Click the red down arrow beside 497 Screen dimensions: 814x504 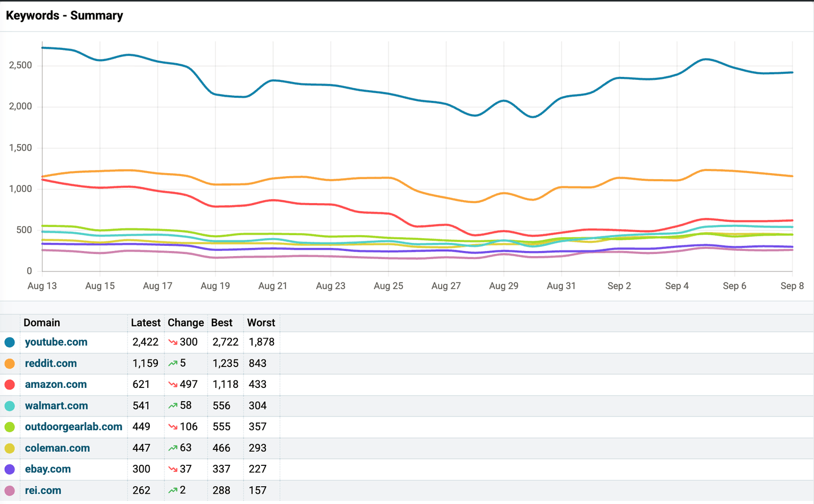tap(173, 384)
